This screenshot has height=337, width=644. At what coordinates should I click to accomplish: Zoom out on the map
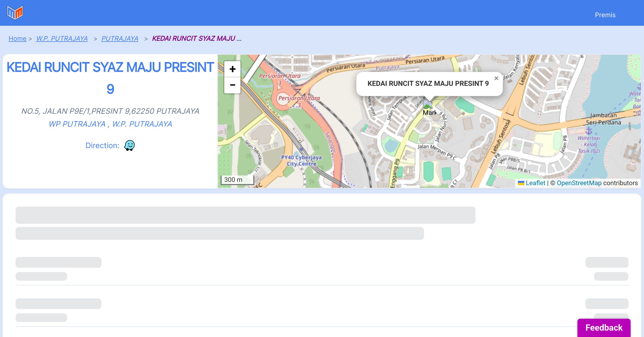232,85
